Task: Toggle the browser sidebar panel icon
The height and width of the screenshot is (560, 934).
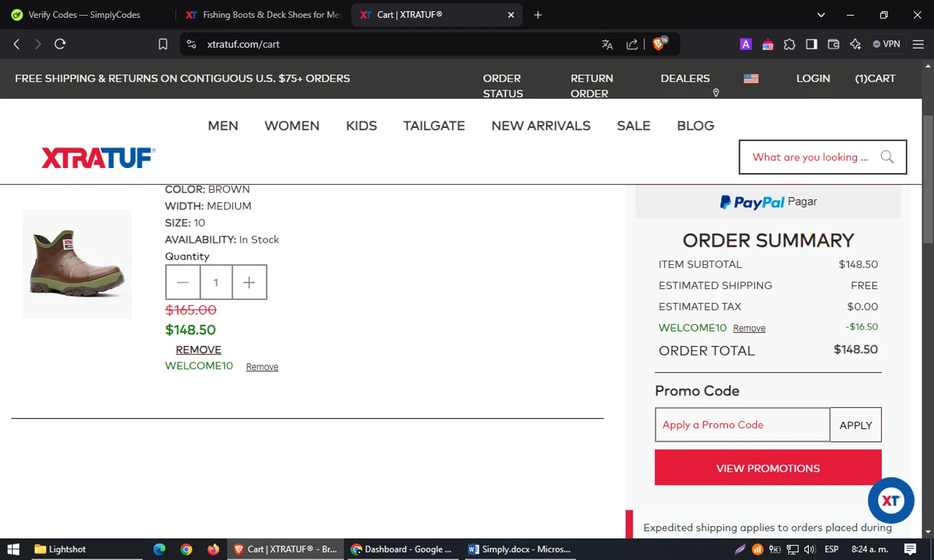Action: pyautogui.click(x=811, y=44)
